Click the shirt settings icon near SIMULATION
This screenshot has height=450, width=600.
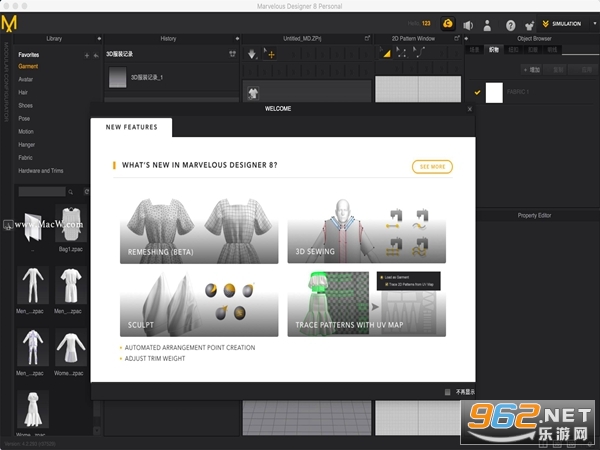point(530,26)
